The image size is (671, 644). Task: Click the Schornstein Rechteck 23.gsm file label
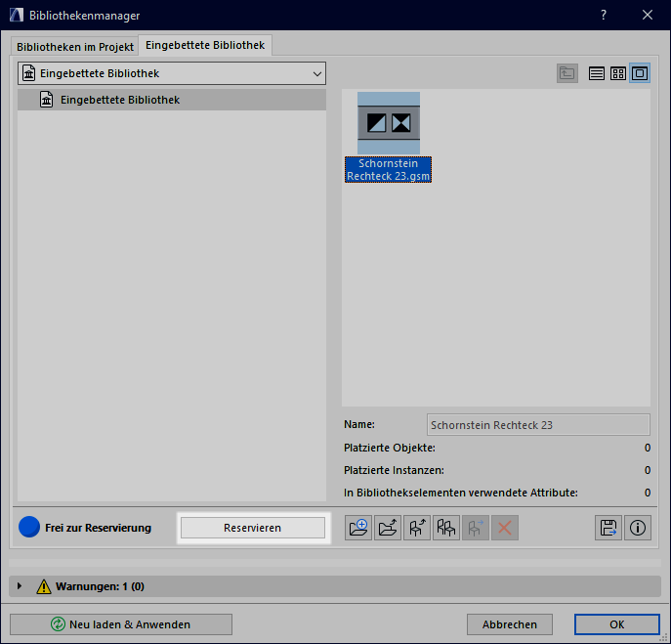coord(388,170)
